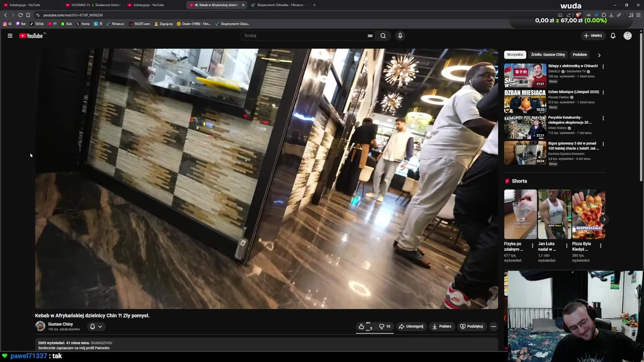Open the YouTube hamburger guide menu
The image size is (644, 362).
point(10,36)
